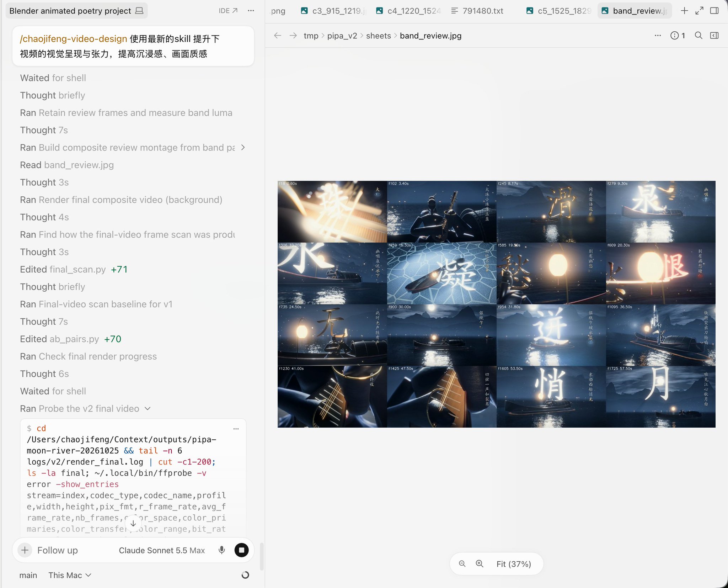Zoom out of the image
Screen dimensions: 728x588
[462, 564]
